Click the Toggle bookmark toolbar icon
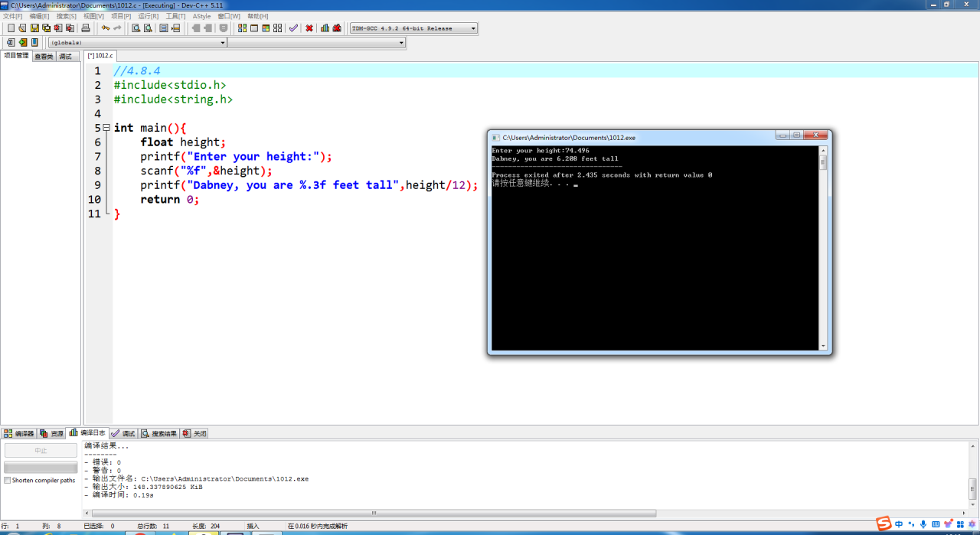Screen dimensions: 980x535 coord(164,28)
